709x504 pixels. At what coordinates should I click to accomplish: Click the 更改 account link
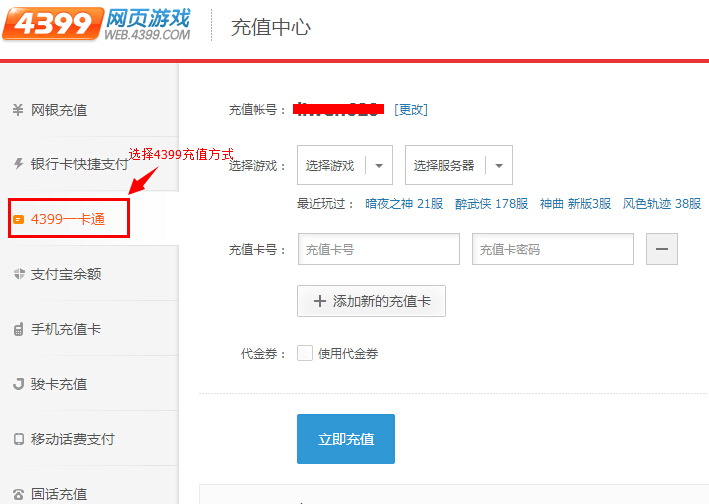click(x=411, y=109)
